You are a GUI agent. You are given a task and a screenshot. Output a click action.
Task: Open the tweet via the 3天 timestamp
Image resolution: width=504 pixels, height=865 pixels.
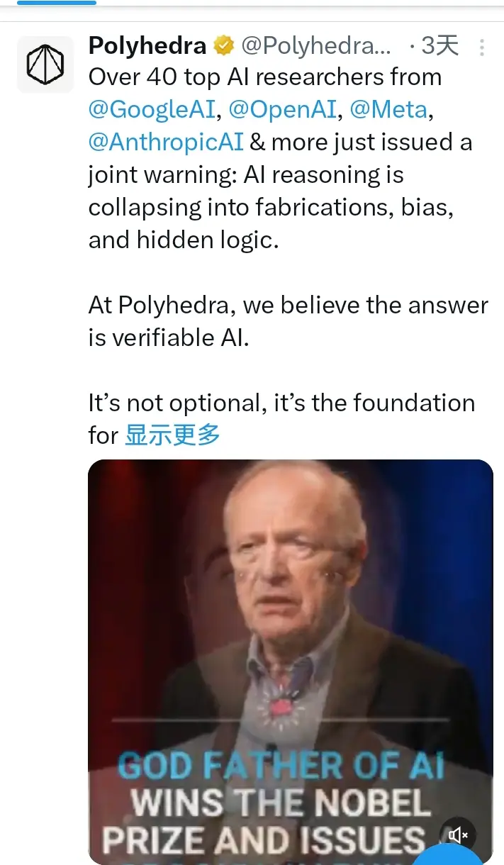tap(439, 47)
